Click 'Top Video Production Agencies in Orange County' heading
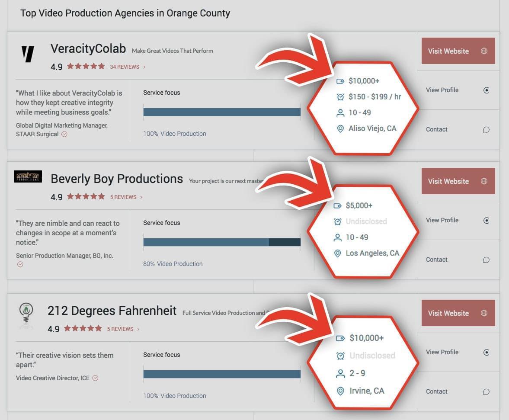The image size is (509, 420). 125,13
